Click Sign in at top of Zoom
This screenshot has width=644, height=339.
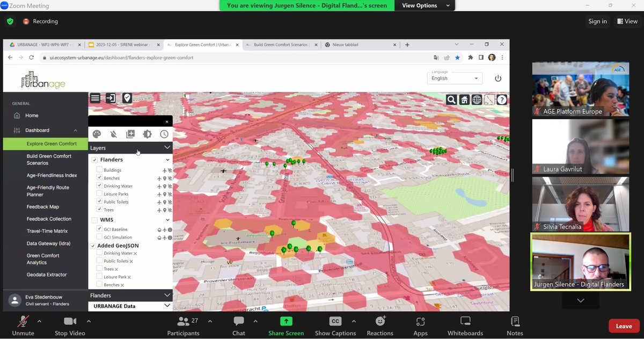coord(597,21)
